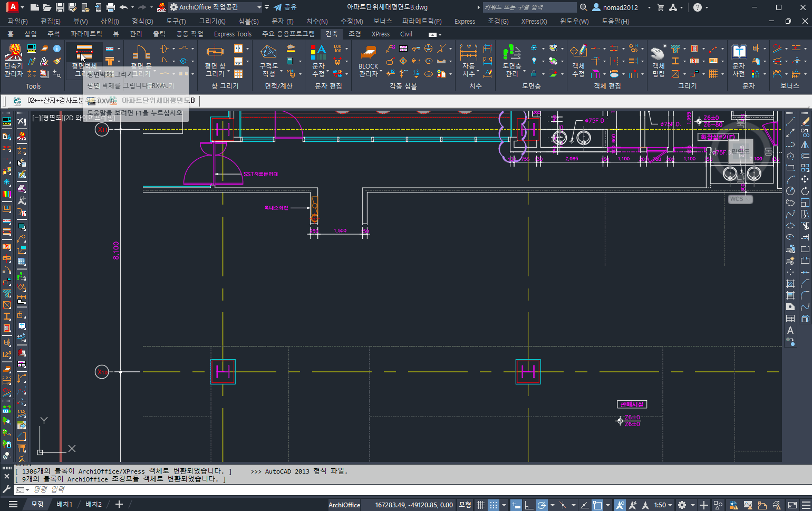
Task: Toggle dynamic input in status bar
Action: pyautogui.click(x=516, y=505)
